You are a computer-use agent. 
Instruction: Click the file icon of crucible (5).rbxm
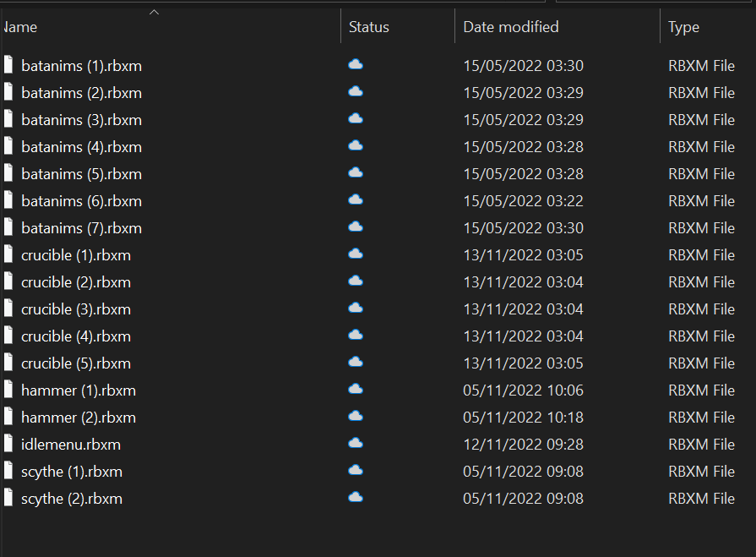click(x=8, y=362)
